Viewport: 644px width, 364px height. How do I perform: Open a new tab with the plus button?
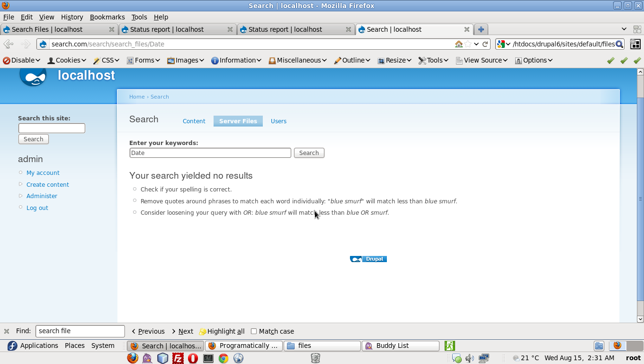(x=481, y=29)
